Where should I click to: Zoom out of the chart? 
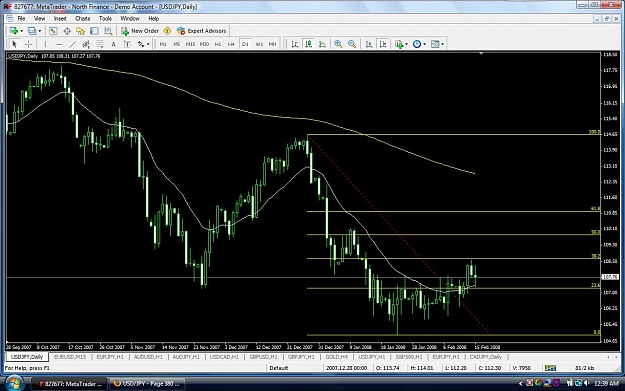click(x=352, y=44)
